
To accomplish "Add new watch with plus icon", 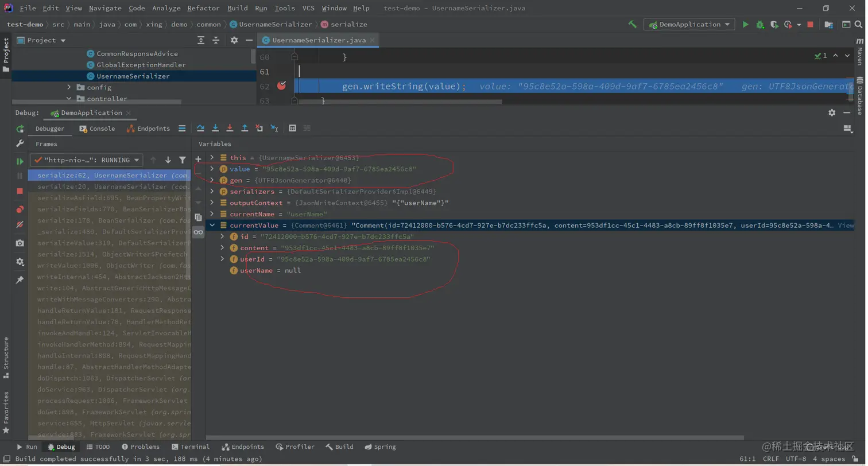I will (x=198, y=159).
